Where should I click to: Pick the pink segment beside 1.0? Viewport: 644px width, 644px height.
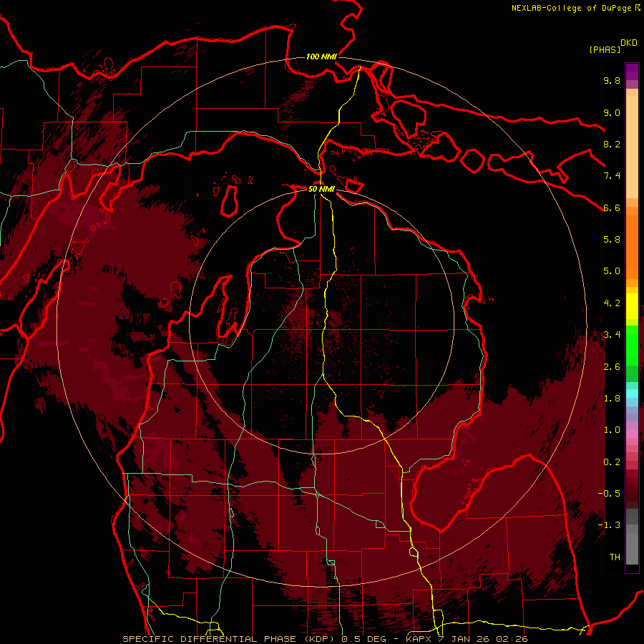coord(632,434)
